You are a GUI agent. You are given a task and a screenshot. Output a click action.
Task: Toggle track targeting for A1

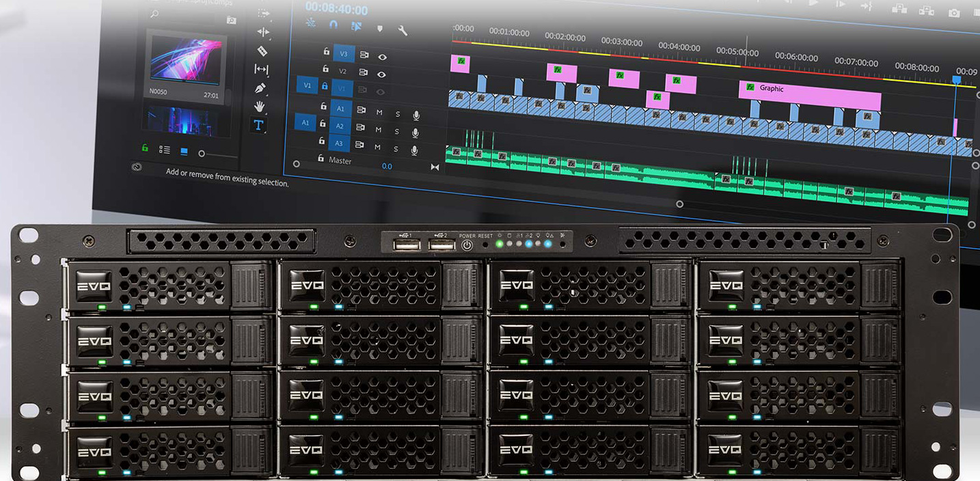(341, 109)
